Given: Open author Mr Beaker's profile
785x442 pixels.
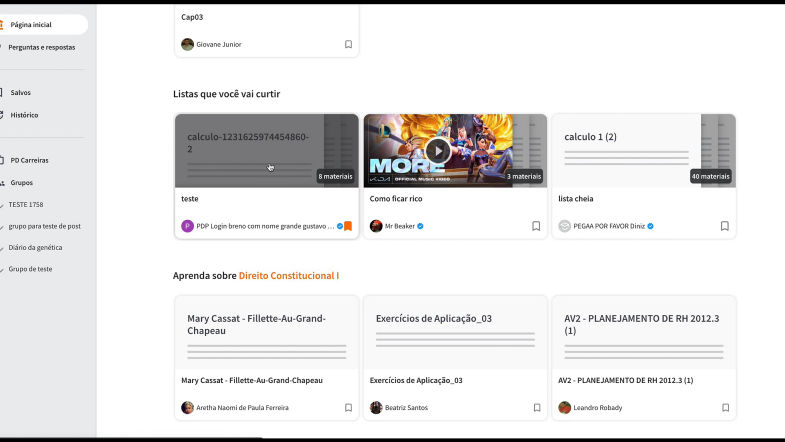Looking at the screenshot, I should coord(402,226).
